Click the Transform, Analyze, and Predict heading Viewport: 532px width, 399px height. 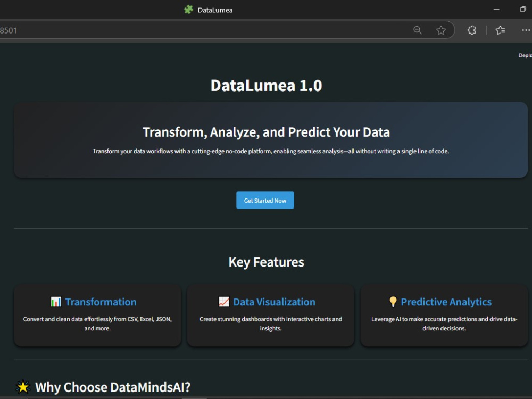267,132
